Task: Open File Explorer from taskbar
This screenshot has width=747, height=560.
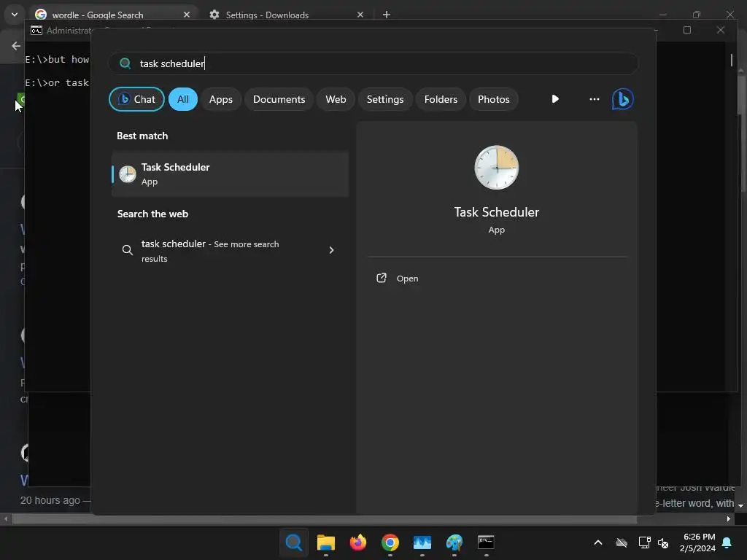Action: [x=326, y=542]
